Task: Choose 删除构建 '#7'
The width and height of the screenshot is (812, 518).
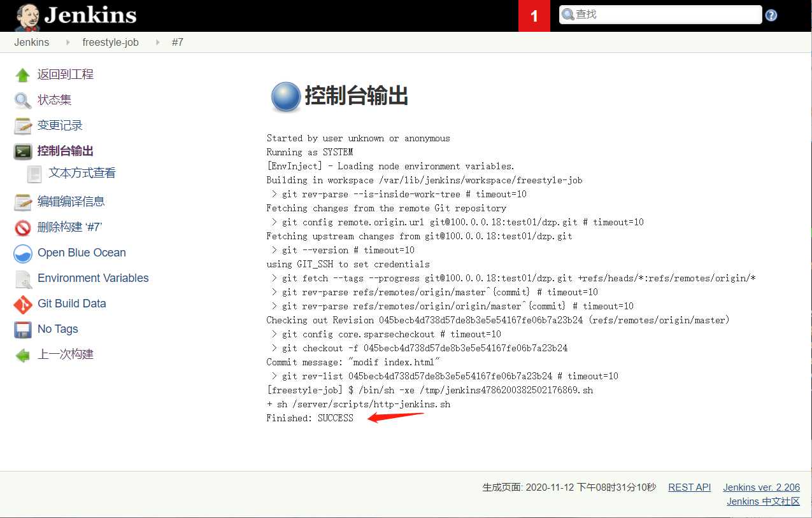Action: click(x=70, y=227)
